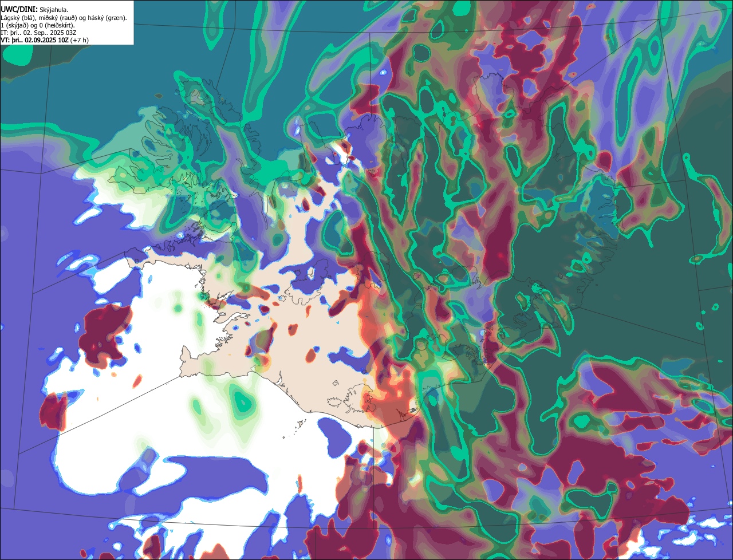Click the '0 (heiðskírt).' legend text
Screen dimensions: 733x560
tap(57, 25)
